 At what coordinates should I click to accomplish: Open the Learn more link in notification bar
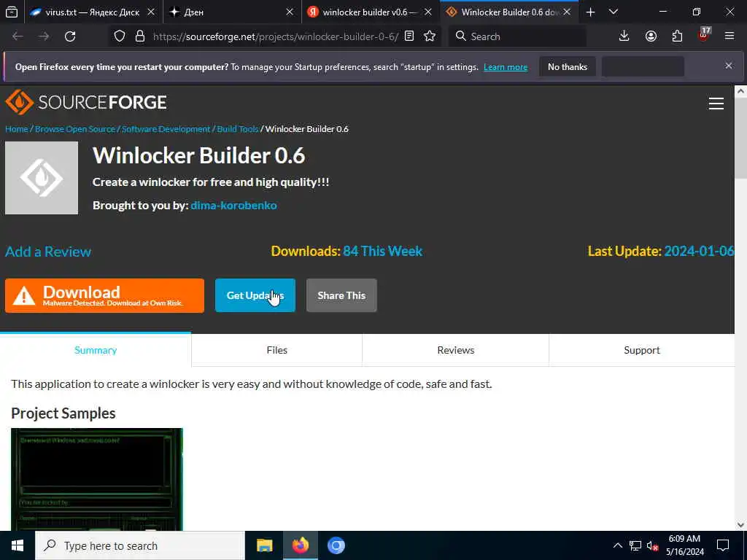coord(506,67)
